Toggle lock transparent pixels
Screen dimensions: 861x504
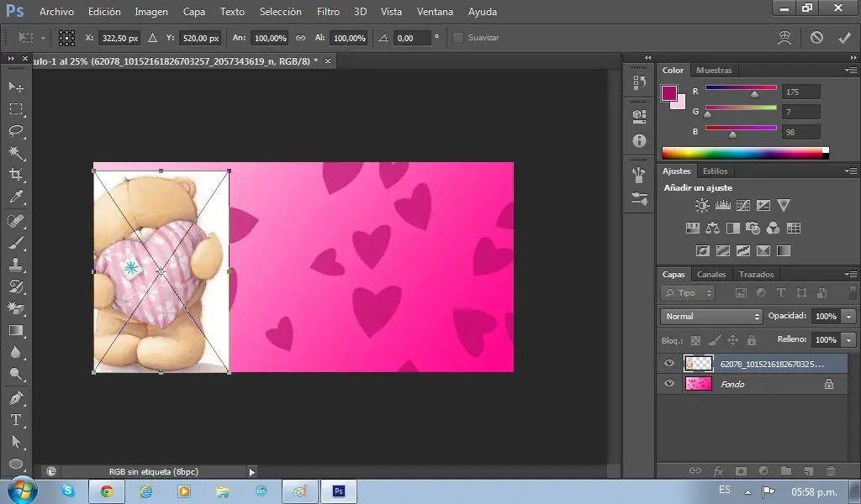[695, 340]
